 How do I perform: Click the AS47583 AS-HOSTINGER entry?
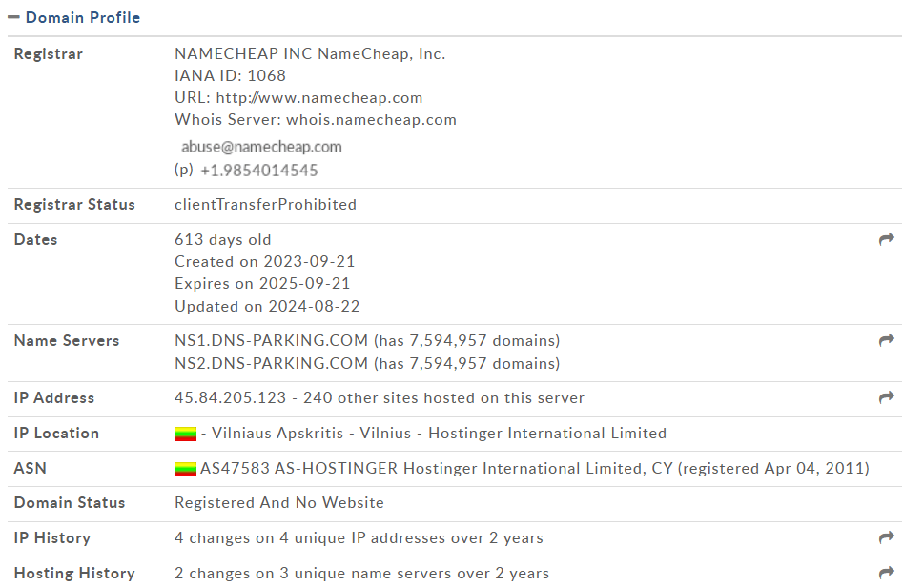tap(298, 469)
